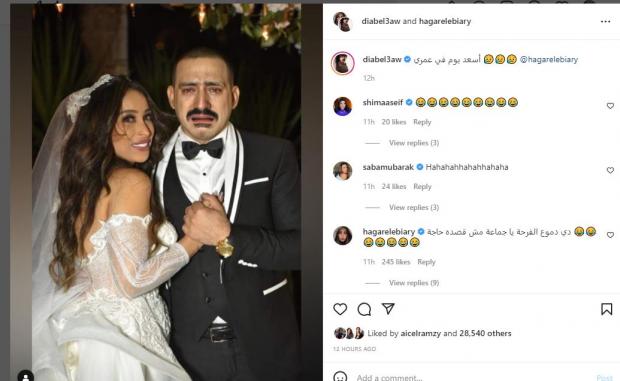This screenshot has width=620, height=381.
Task: Open emoji picker in comment box
Action: coord(340,376)
